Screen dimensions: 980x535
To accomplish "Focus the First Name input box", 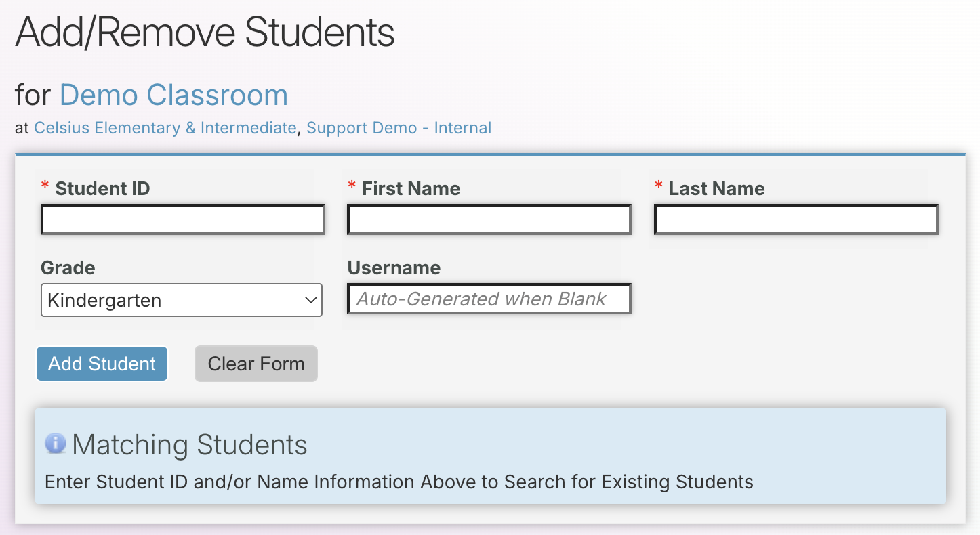I will tap(488, 219).
